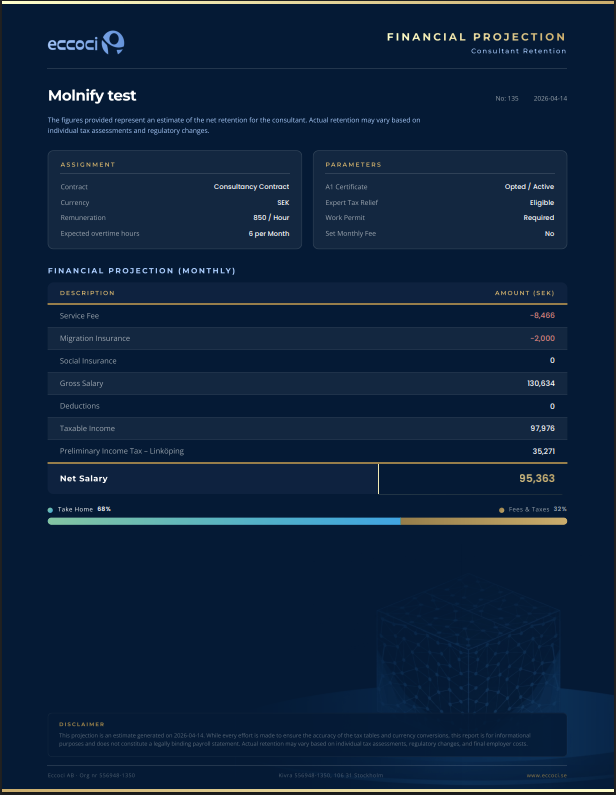Click the Deductions amount 0

click(553, 406)
